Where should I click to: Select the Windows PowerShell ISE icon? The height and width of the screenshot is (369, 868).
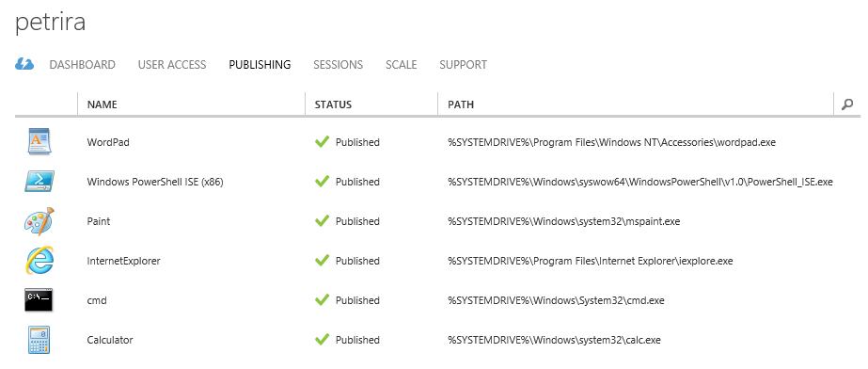(x=39, y=181)
